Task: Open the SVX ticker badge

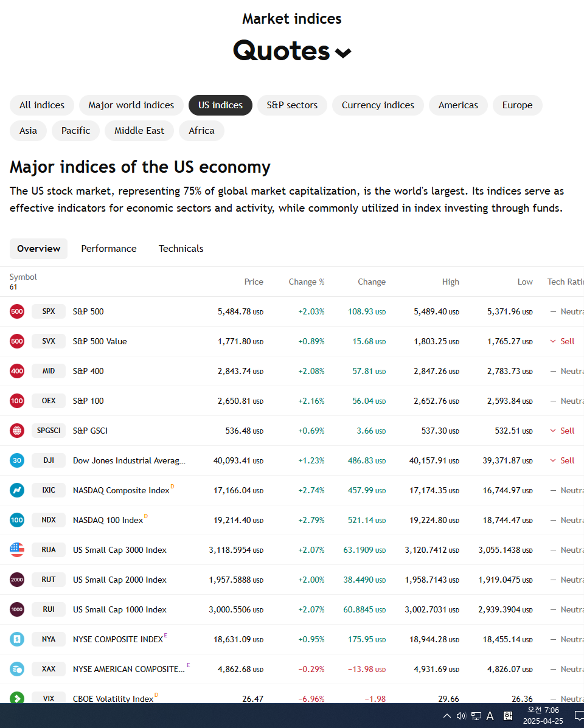Action: point(49,341)
